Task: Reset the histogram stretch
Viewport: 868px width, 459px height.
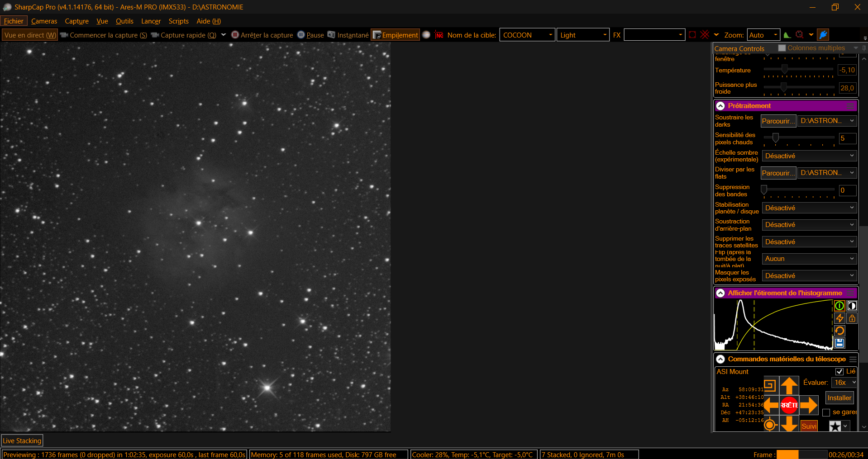Action: click(x=839, y=331)
